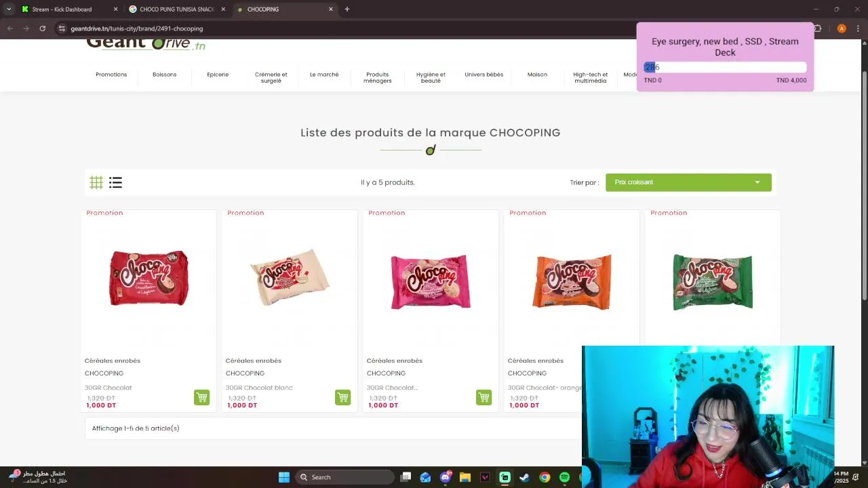
Task: Open Le marché menu
Action: point(324,75)
